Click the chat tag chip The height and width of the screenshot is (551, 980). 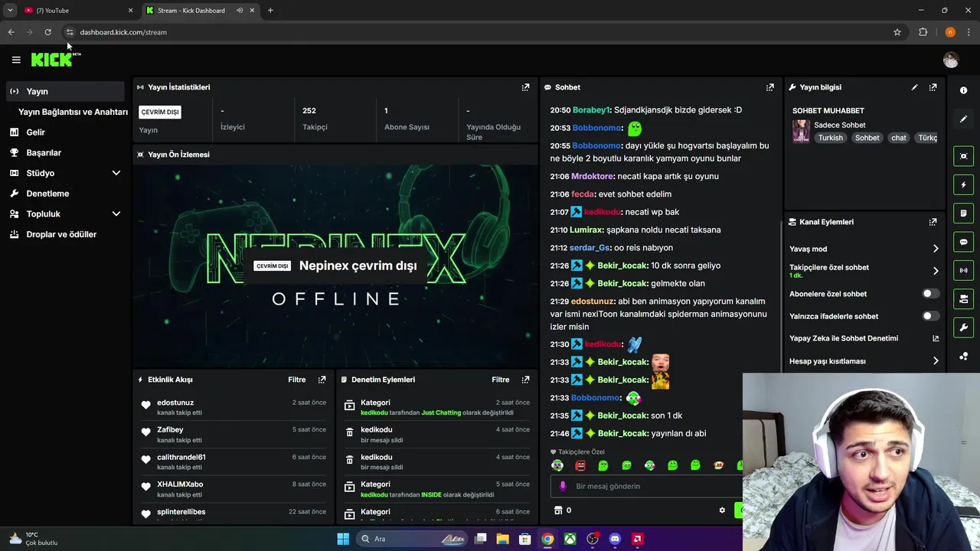click(x=899, y=138)
